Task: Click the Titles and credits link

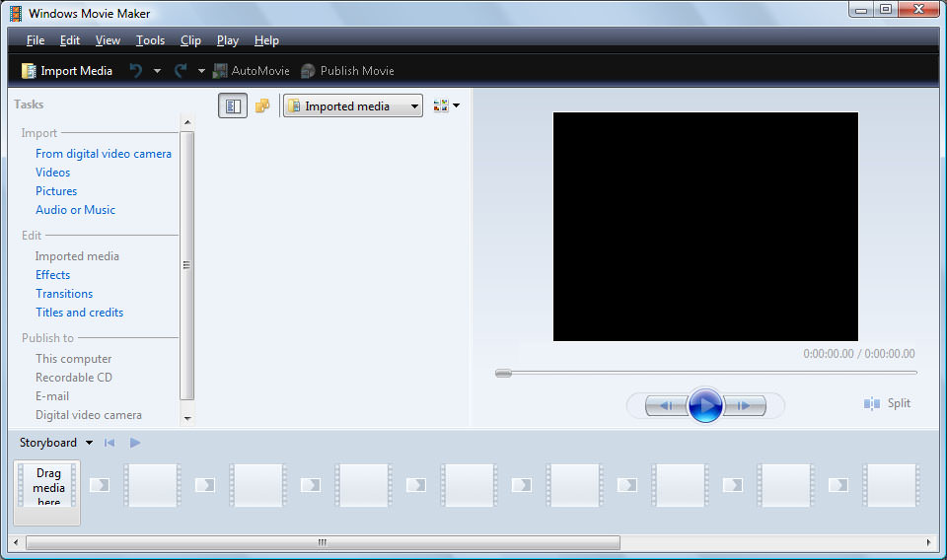Action: [x=79, y=313]
